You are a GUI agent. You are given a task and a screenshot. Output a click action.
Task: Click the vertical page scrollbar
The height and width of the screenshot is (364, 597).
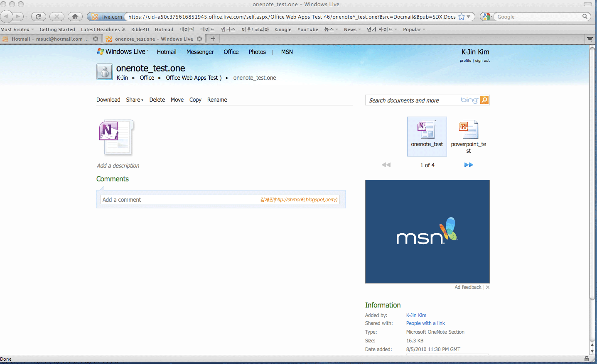click(592, 173)
